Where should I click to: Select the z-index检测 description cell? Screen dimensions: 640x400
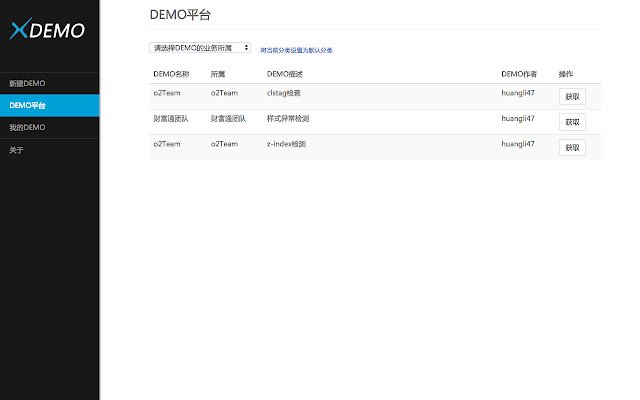point(286,144)
